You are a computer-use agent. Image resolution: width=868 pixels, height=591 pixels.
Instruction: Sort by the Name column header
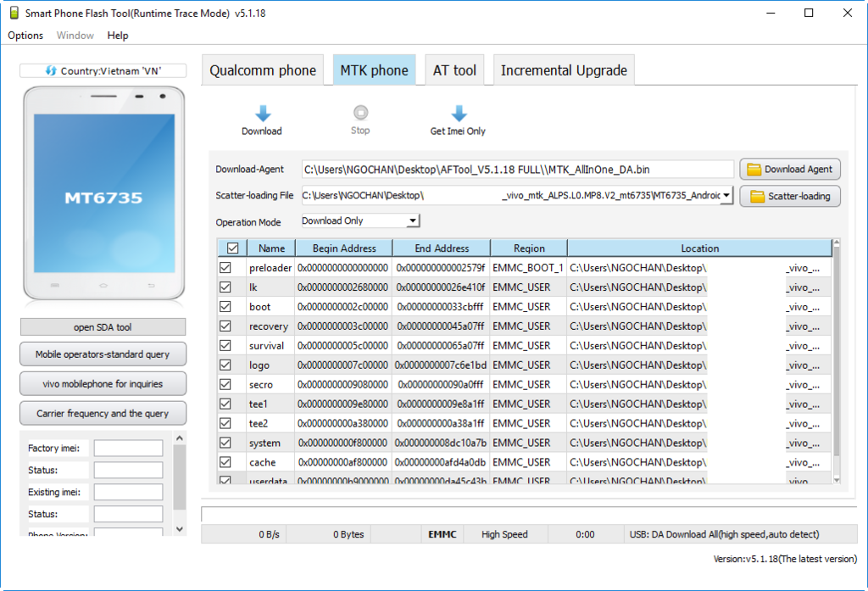[x=271, y=248]
